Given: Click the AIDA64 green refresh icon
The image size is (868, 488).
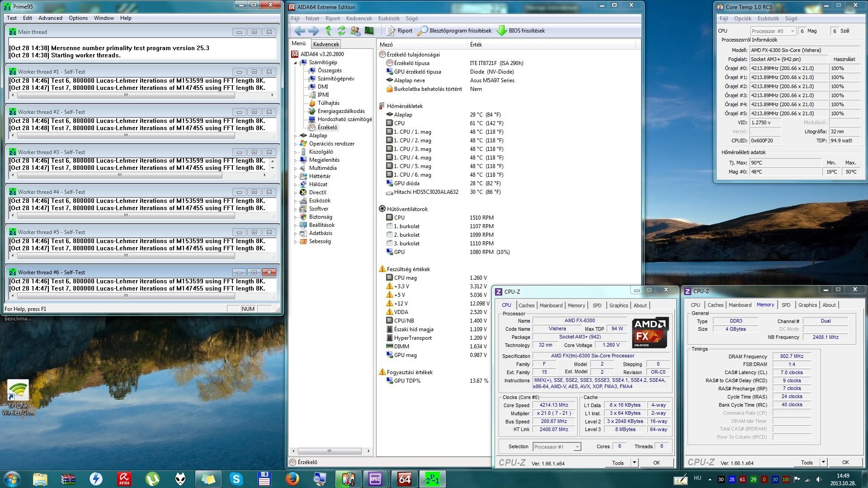Looking at the screenshot, I should [x=342, y=31].
